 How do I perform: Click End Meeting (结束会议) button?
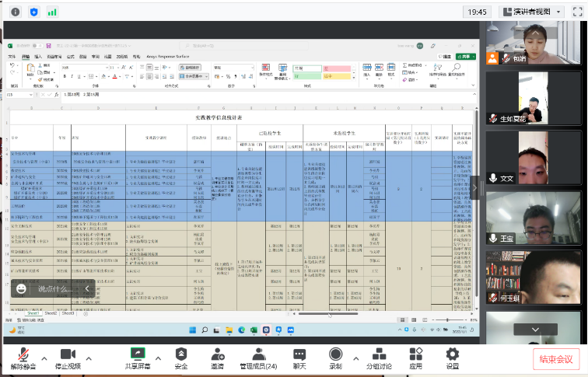point(556,359)
